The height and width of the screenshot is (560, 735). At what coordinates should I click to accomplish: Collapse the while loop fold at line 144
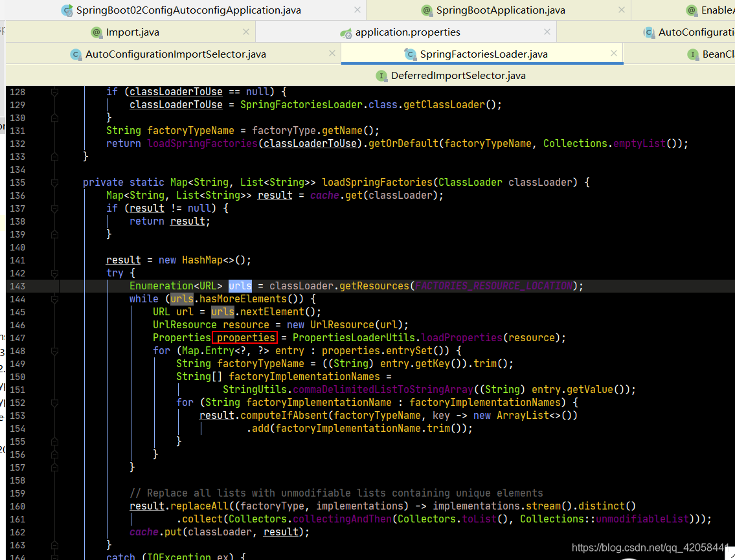click(x=54, y=298)
